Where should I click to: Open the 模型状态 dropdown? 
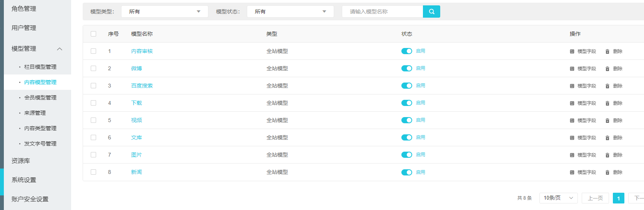click(x=290, y=12)
